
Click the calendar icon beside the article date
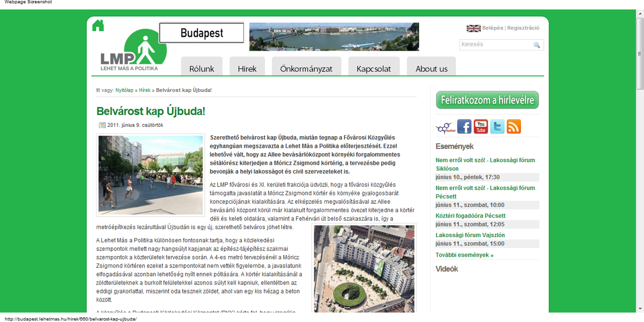point(102,125)
